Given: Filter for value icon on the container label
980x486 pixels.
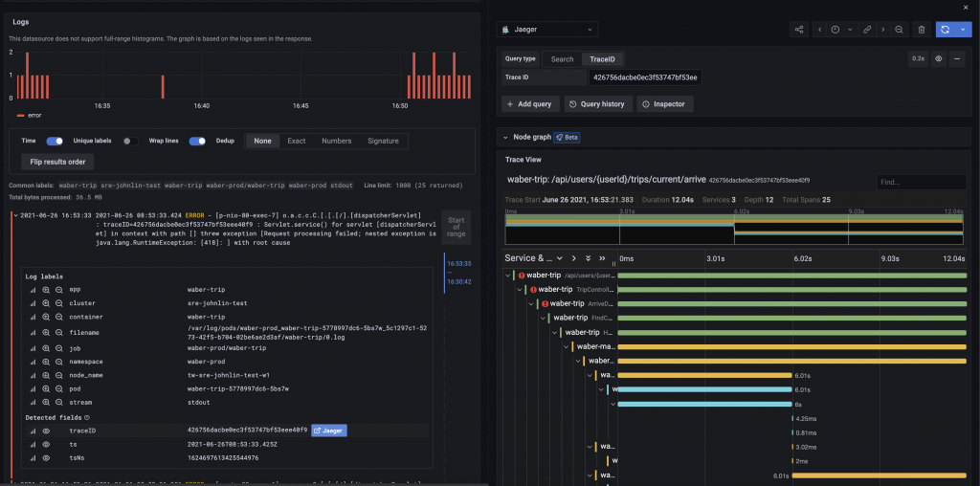Looking at the screenshot, I should coord(46,317).
